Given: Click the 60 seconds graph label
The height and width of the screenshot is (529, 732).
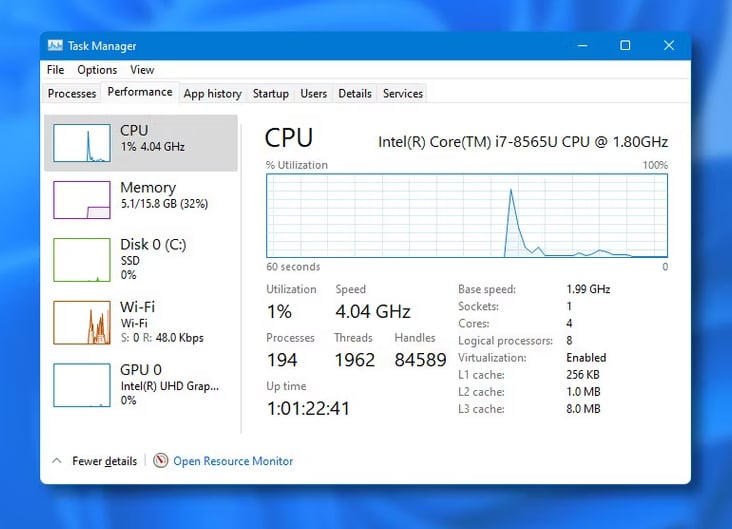Looking at the screenshot, I should pyautogui.click(x=293, y=267).
